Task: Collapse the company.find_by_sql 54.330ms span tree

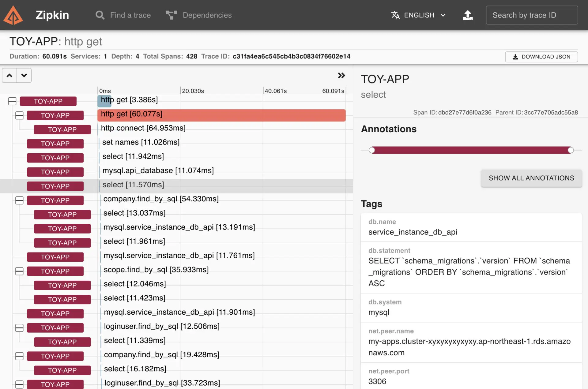Action: tap(19, 200)
